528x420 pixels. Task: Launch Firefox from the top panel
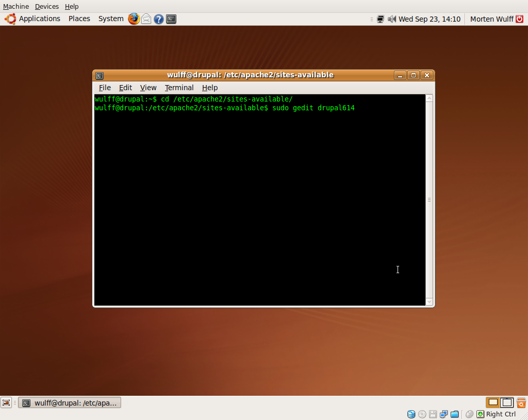134,19
